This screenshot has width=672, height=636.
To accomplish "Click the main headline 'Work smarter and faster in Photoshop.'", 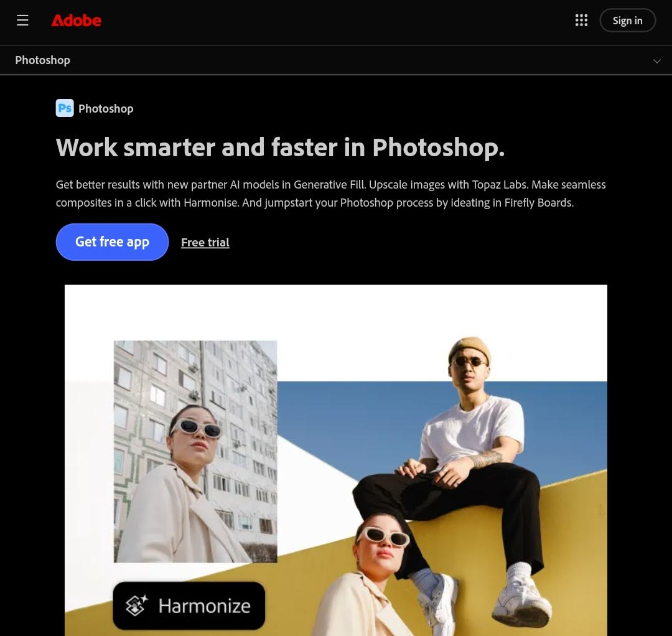I will click(x=280, y=147).
